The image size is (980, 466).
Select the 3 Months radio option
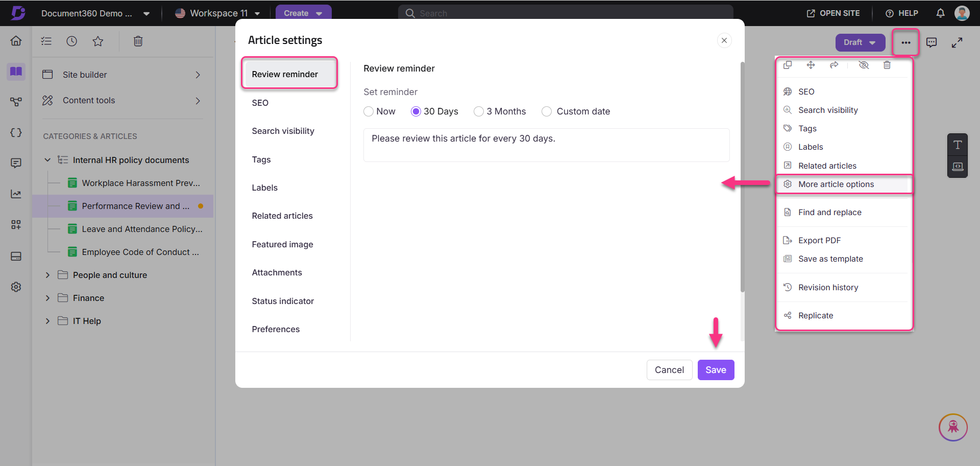point(479,111)
